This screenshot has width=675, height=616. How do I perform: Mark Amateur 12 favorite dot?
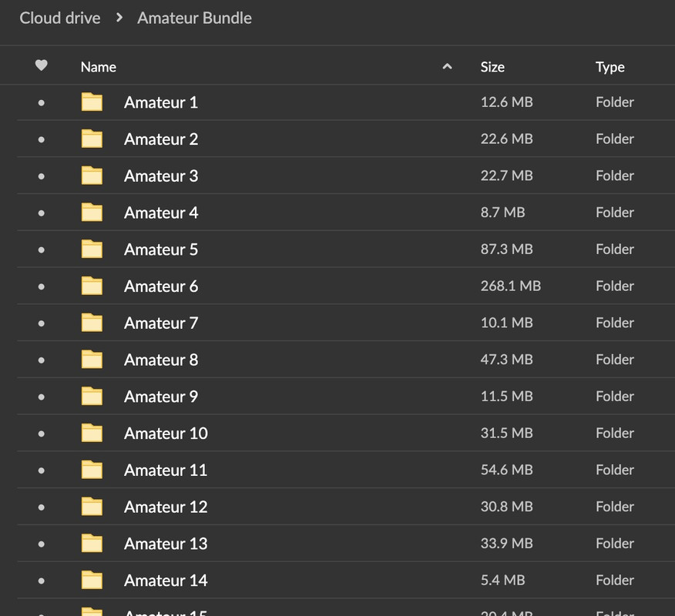coord(42,507)
